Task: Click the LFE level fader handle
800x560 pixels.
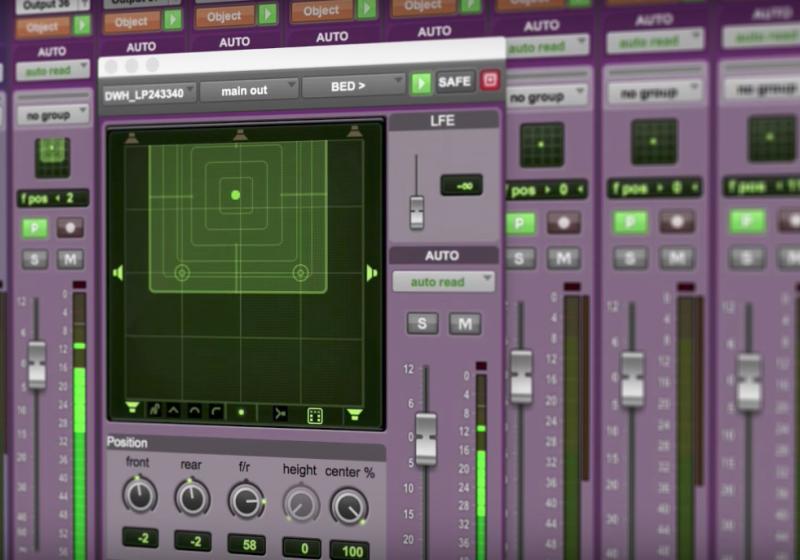Action: [417, 212]
